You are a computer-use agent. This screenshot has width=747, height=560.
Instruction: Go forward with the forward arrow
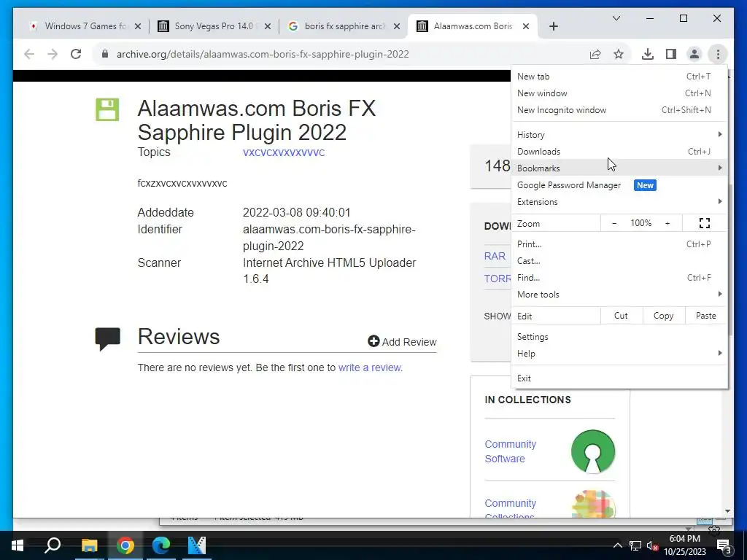[53, 54]
